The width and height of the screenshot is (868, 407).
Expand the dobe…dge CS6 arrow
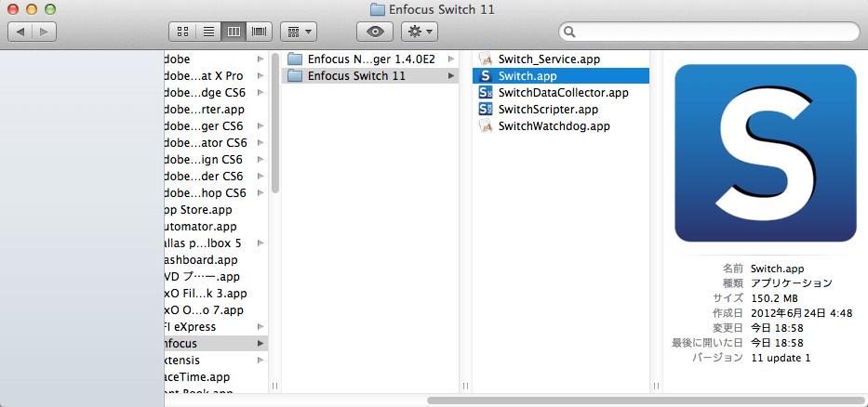coord(260,92)
